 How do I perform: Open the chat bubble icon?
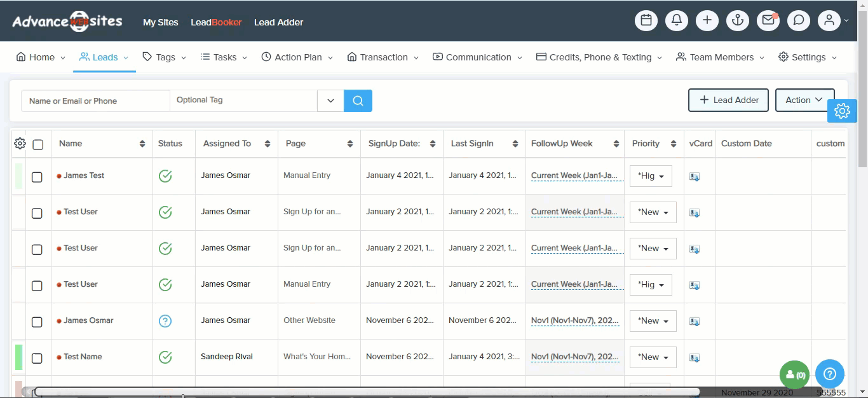(799, 20)
